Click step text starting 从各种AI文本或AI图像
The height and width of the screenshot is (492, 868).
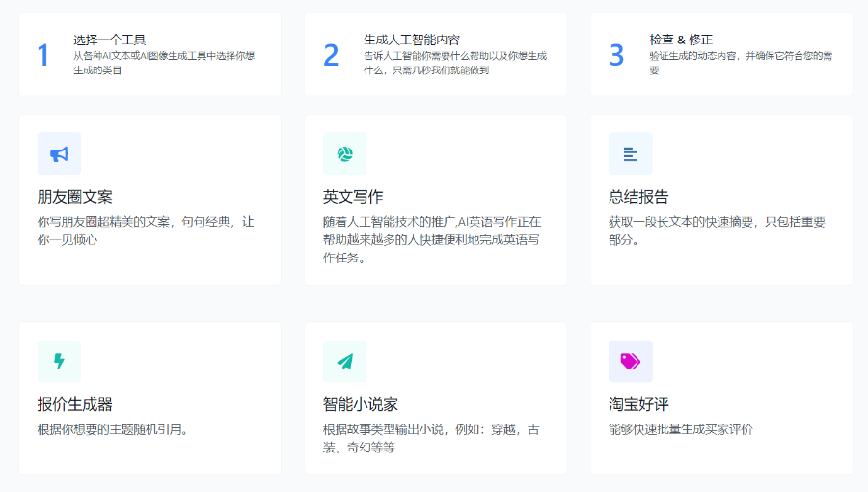164,63
